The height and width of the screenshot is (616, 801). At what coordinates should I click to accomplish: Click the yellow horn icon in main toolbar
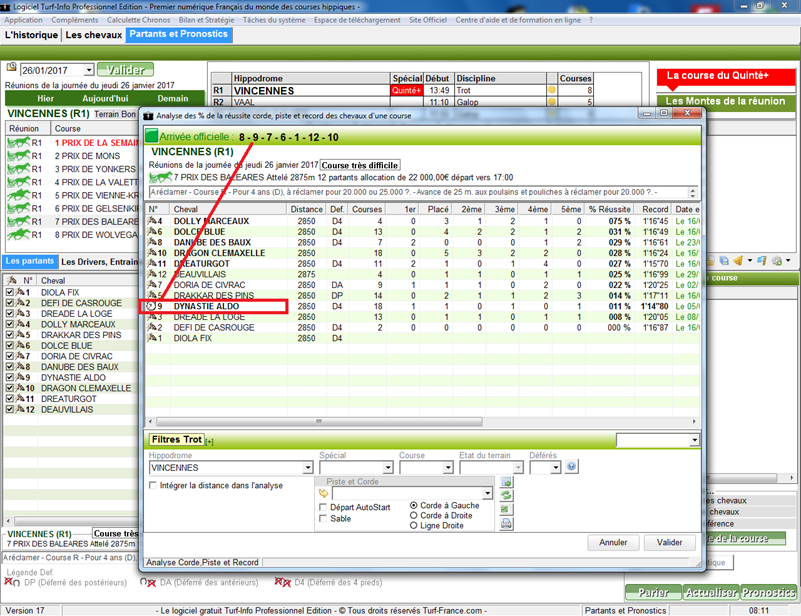coord(738,260)
